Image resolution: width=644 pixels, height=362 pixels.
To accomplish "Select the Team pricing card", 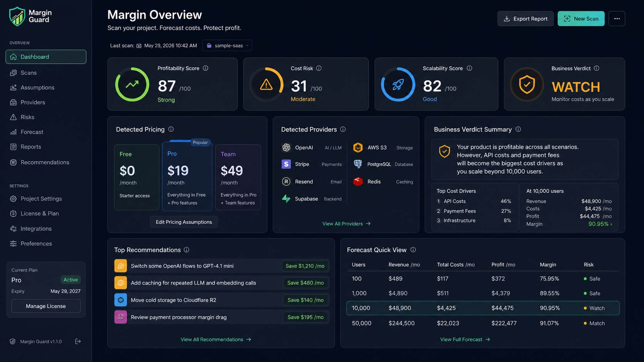I will (x=238, y=177).
